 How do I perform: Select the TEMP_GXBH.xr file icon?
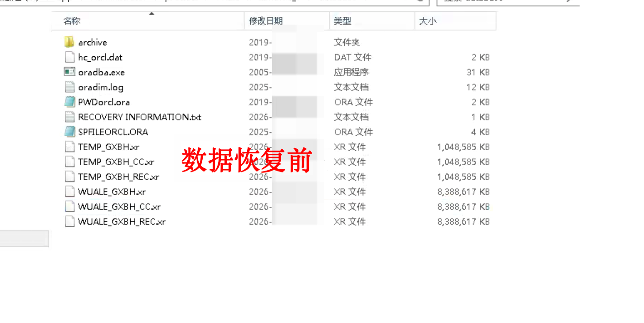point(69,147)
